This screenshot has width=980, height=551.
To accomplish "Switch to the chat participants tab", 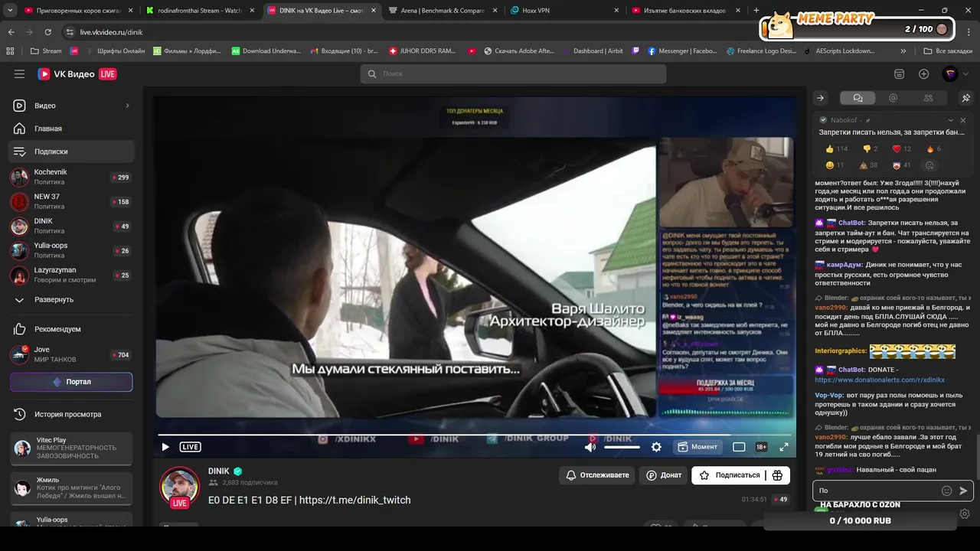I will pos(928,98).
